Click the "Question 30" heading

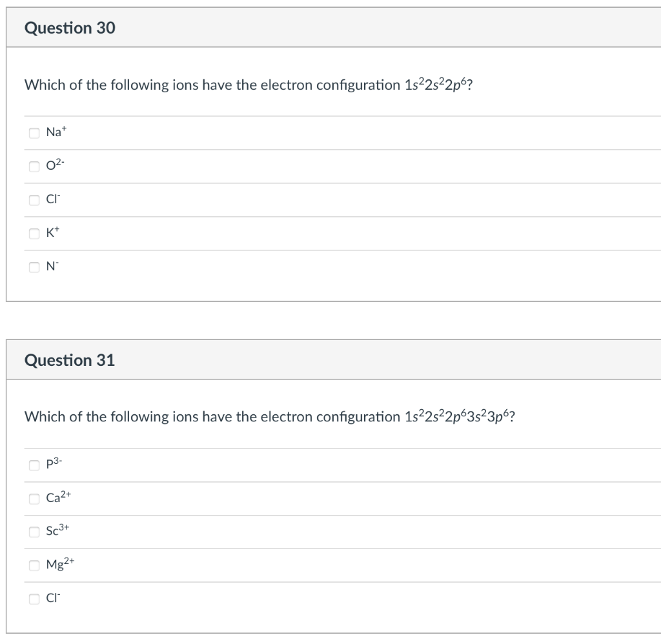70,28
